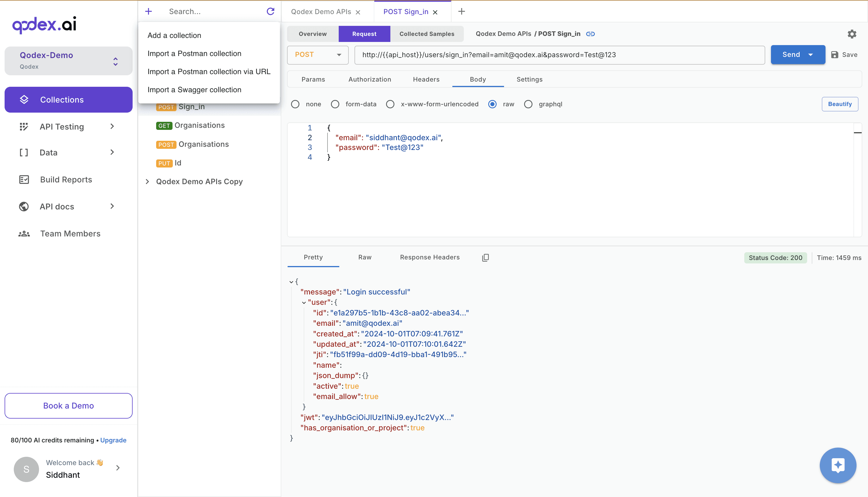This screenshot has height=497, width=868.
Task: Click the link icon next to breadcrumb
Action: [x=590, y=34]
